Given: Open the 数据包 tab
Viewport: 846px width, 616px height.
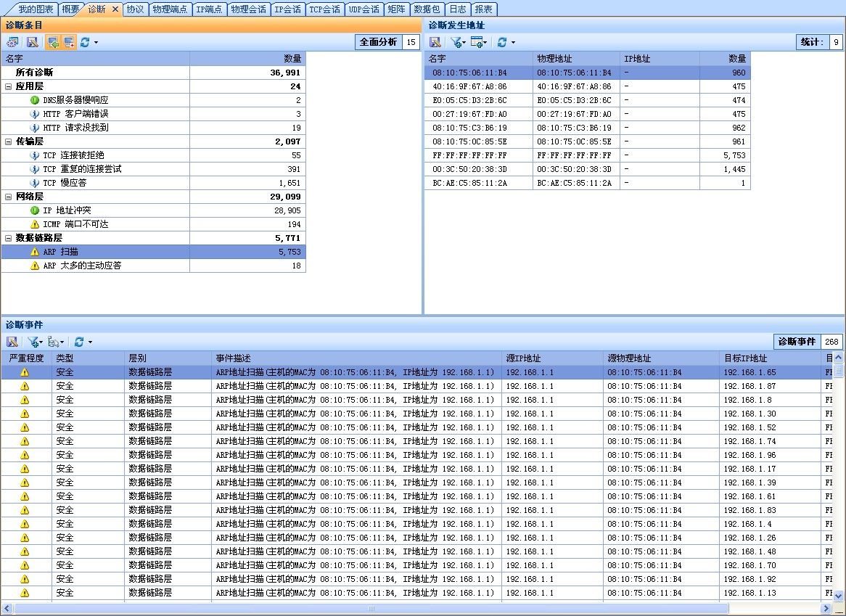Looking at the screenshot, I should click(x=426, y=9).
